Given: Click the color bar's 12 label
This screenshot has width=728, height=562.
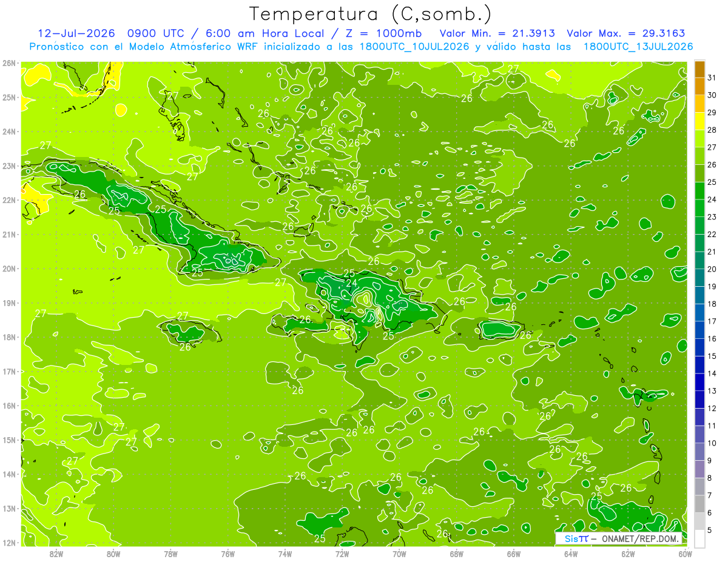Looking at the screenshot, I should coord(712,408).
